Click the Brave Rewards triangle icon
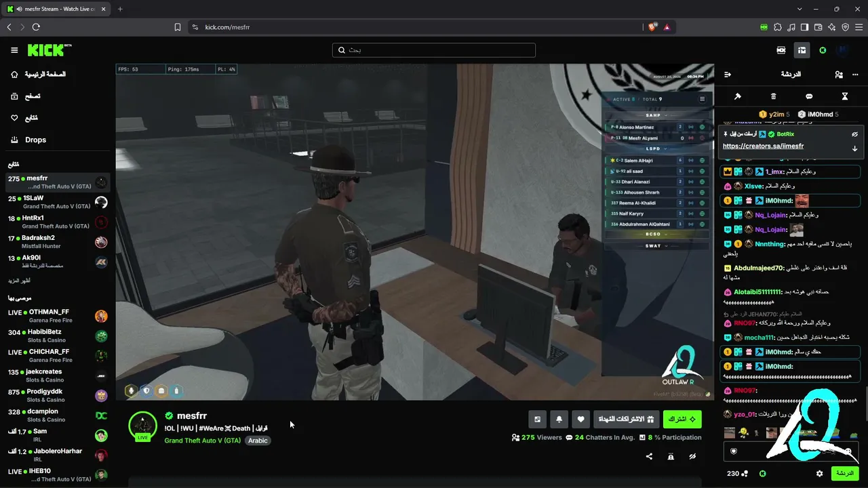This screenshot has width=868, height=488. (667, 27)
